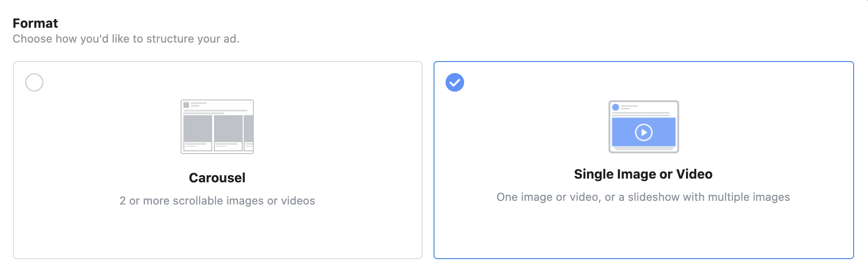
Task: Click the gray profile square in Carousel illustration
Action: click(x=186, y=105)
